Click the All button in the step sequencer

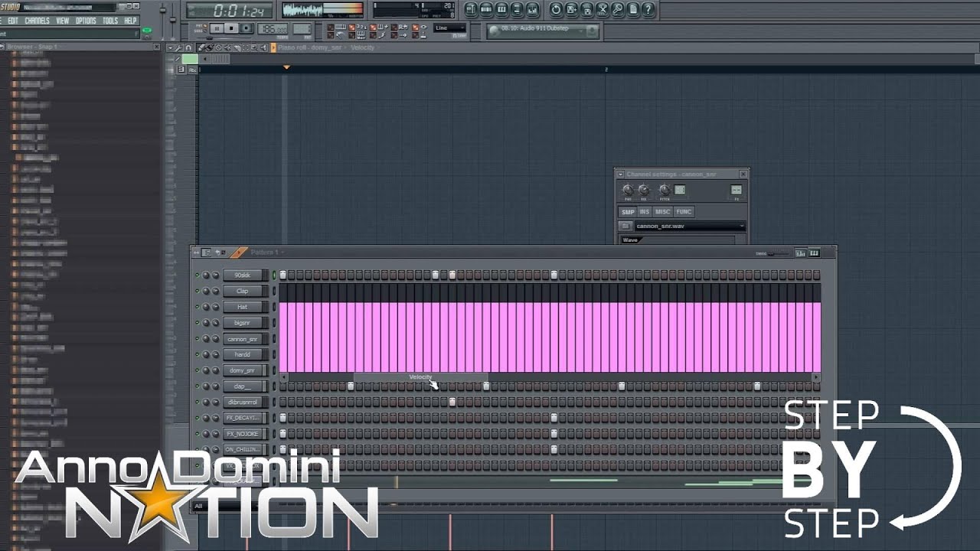click(198, 507)
